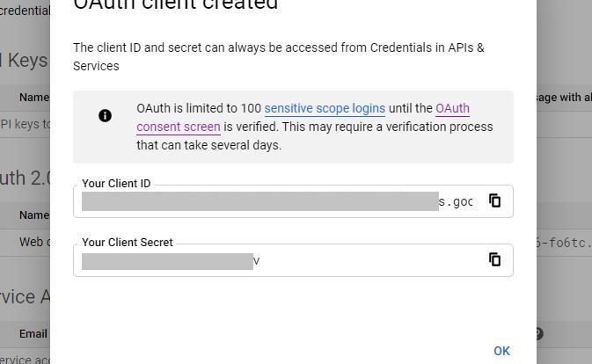Click the OAuth client created dialog title
Screen dimensions: 592x364
(x=176, y=4)
